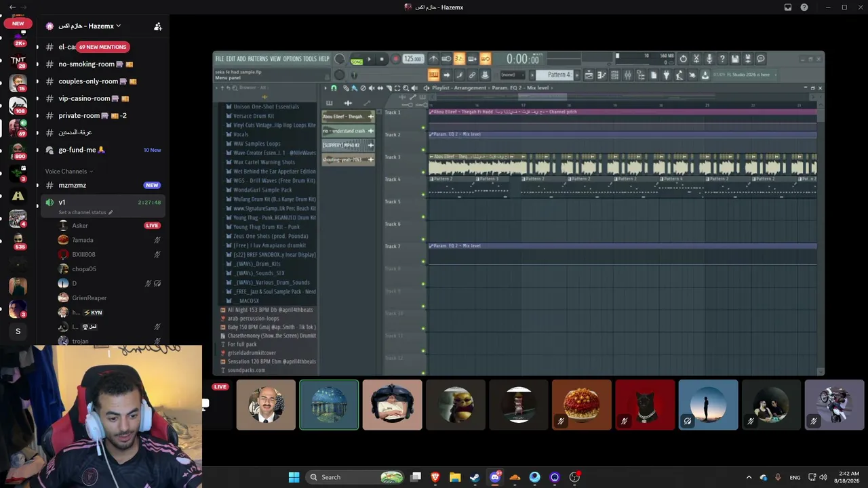Open the Pattern 4 selector dropdown
Viewport: 868px width, 488px height.
coord(559,75)
